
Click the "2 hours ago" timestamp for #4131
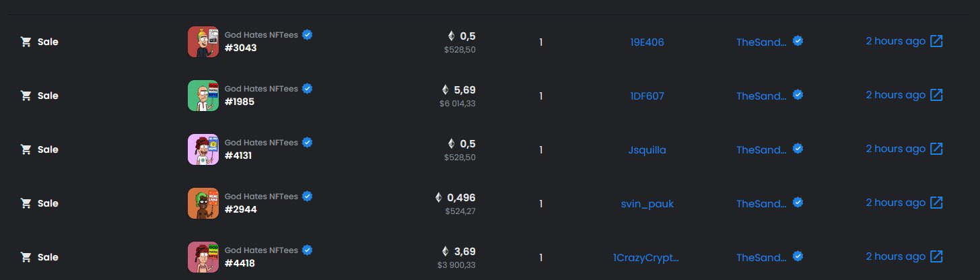tap(895, 149)
